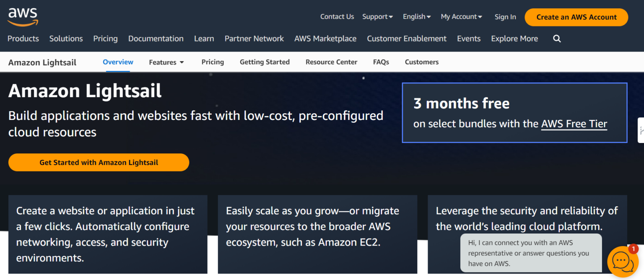Open the AWS Free Tier link
This screenshot has height=280, width=644.
(574, 124)
